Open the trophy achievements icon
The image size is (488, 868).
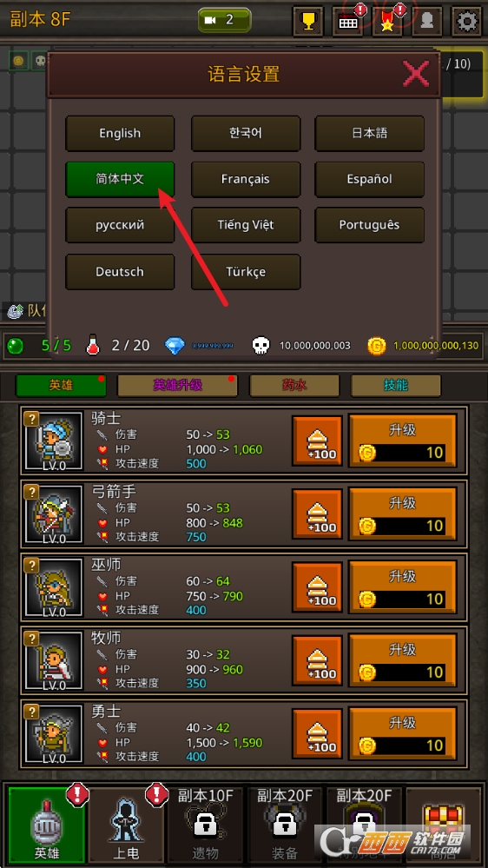pos(308,22)
